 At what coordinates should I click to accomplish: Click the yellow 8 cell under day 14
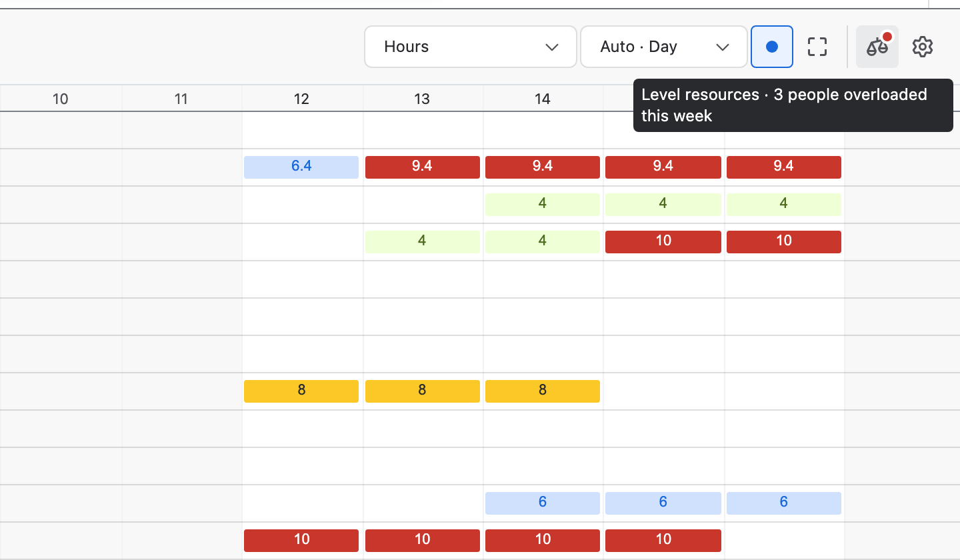point(543,391)
